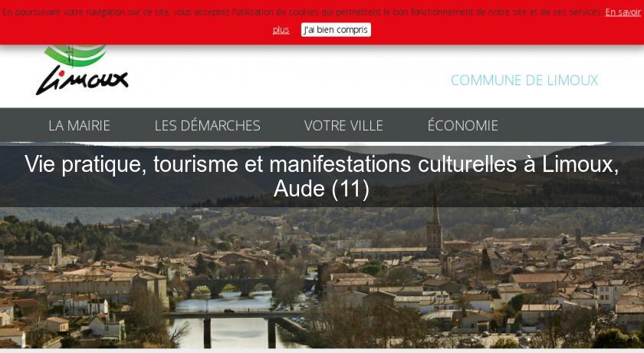Click the "Aude (11)" heading line
Image resolution: width=644 pixels, height=353 pixels.
click(x=321, y=189)
